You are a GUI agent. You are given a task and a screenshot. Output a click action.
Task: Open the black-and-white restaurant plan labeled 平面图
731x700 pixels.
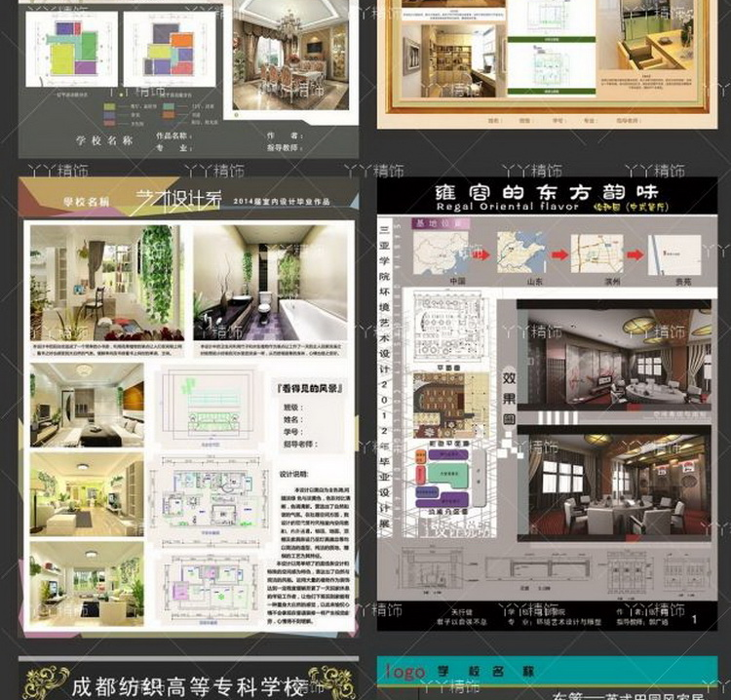point(449,327)
